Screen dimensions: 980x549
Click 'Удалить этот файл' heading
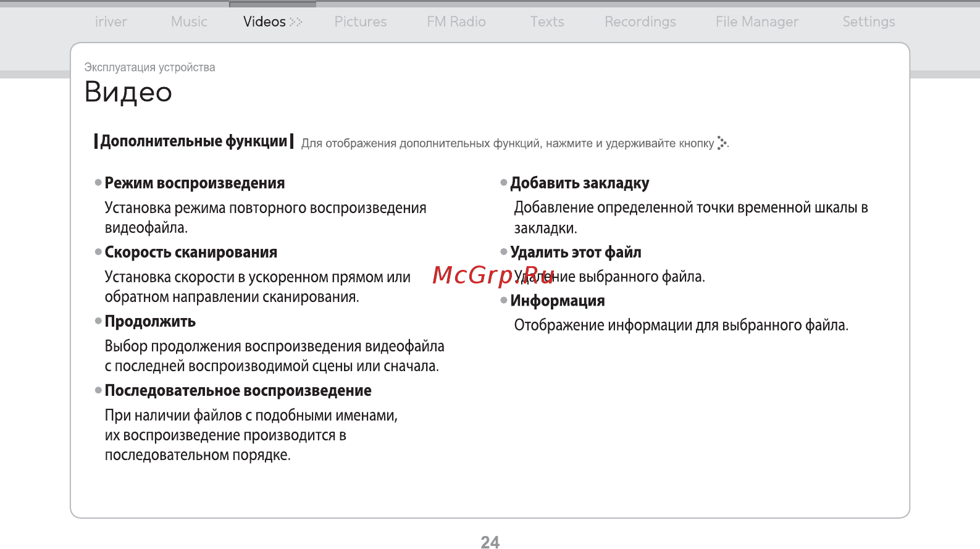point(576,253)
